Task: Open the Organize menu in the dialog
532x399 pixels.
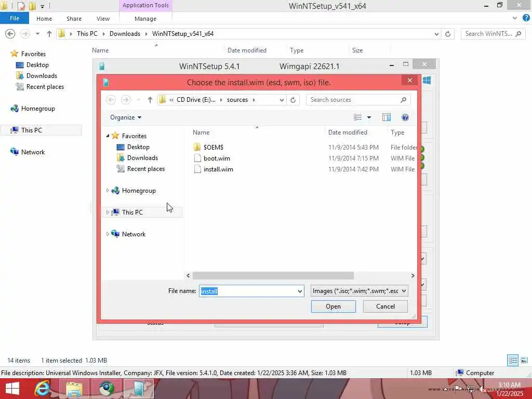Action: [126, 117]
